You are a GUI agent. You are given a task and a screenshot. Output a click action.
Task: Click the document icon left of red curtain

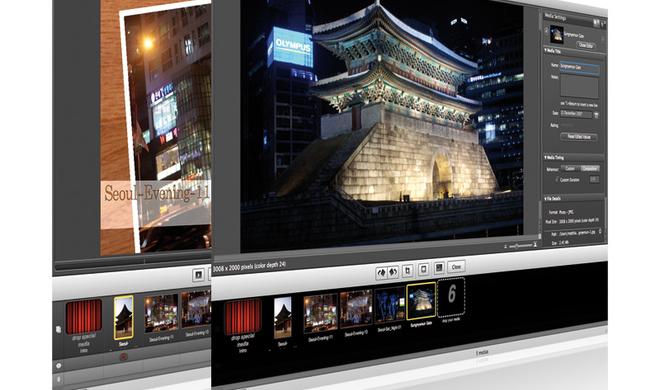(x=59, y=329)
